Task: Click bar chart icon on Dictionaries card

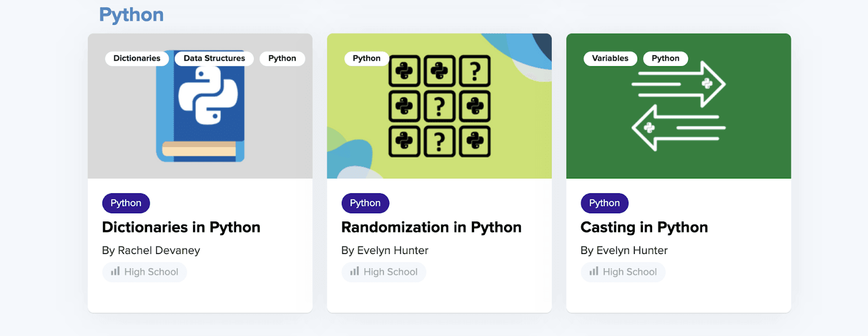Action: tap(115, 271)
